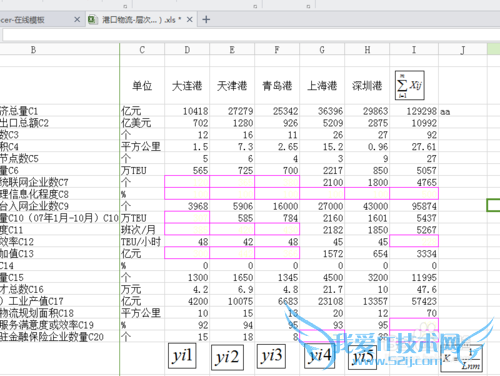Close the 港口物流 xls tab
500x376 pixels.
190,20
